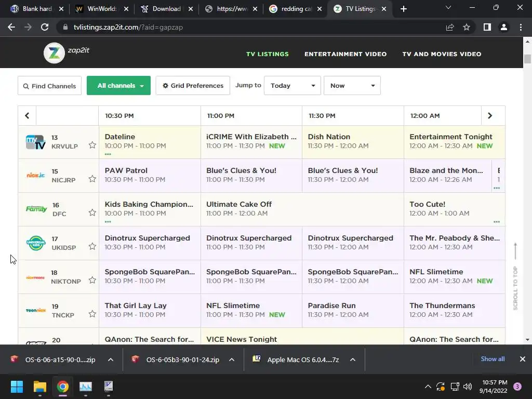Viewport: 532px width, 399px height.
Task: Show all downloads
Action: 493,359
